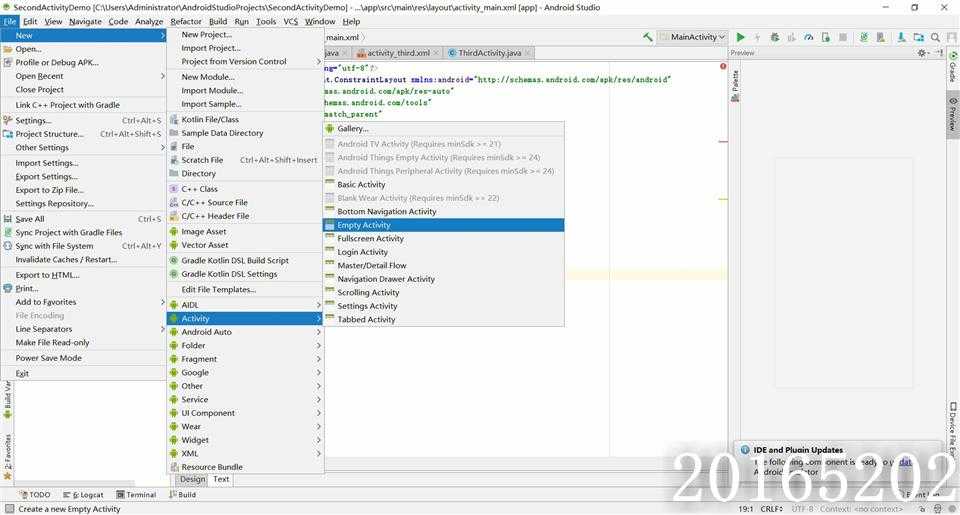Image resolution: width=960 pixels, height=515 pixels.
Task: Click the Save All disk icon
Action: click(x=8, y=219)
